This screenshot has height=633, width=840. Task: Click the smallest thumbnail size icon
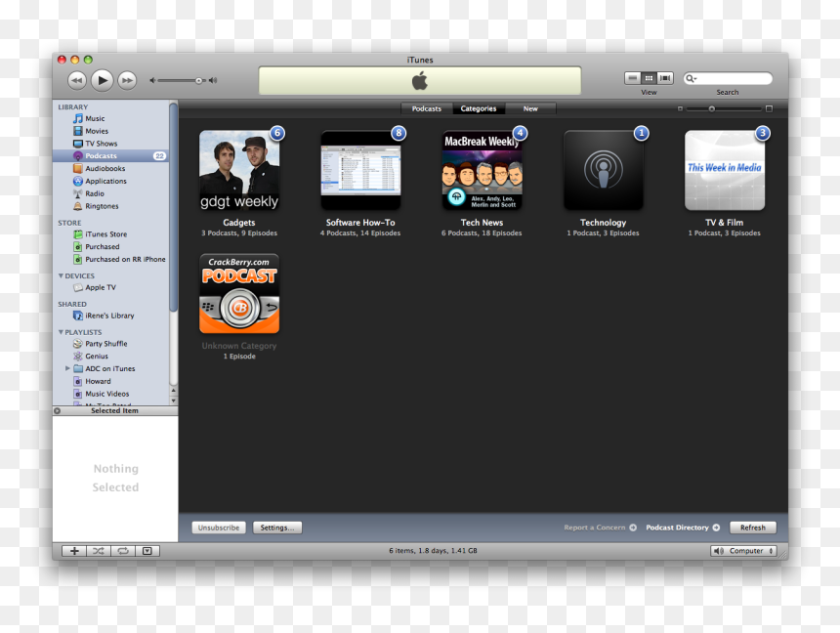pyautogui.click(x=680, y=108)
